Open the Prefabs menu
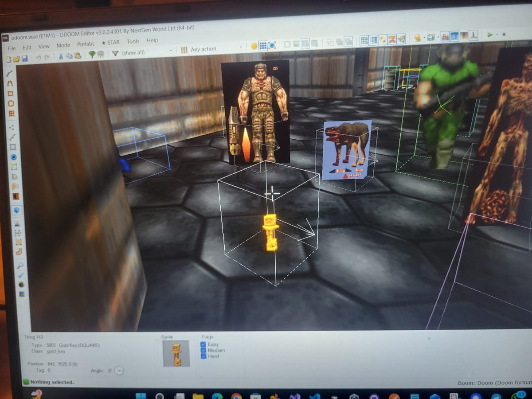The height and width of the screenshot is (399, 532). (x=86, y=43)
